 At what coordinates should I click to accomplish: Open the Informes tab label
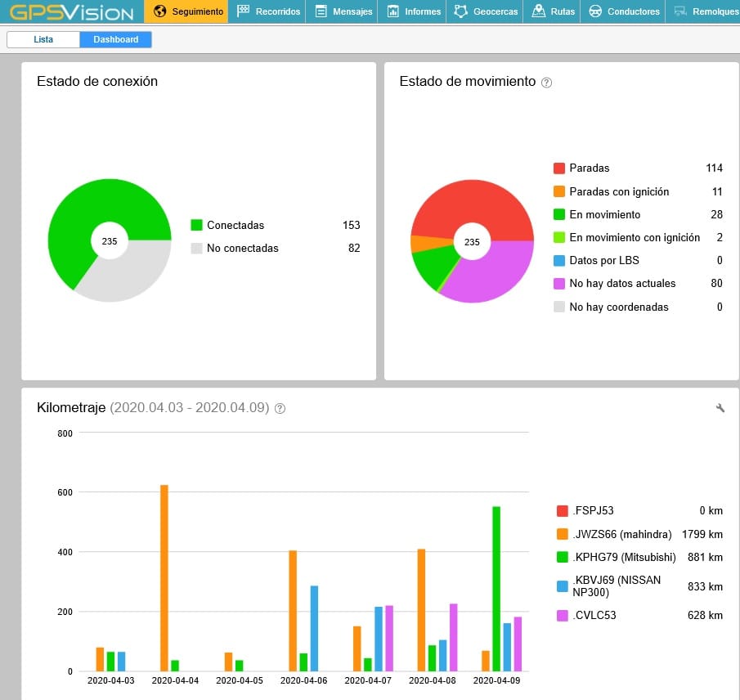423,11
